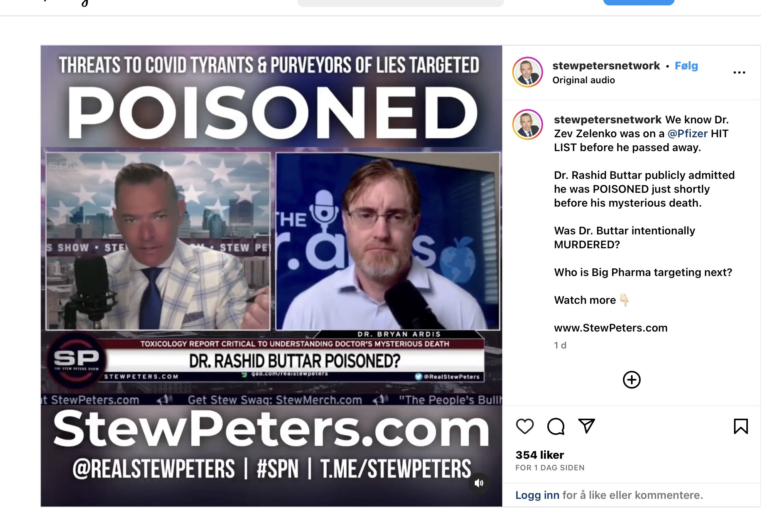Click Logg inn link
This screenshot has height=532, width=761.
click(537, 495)
